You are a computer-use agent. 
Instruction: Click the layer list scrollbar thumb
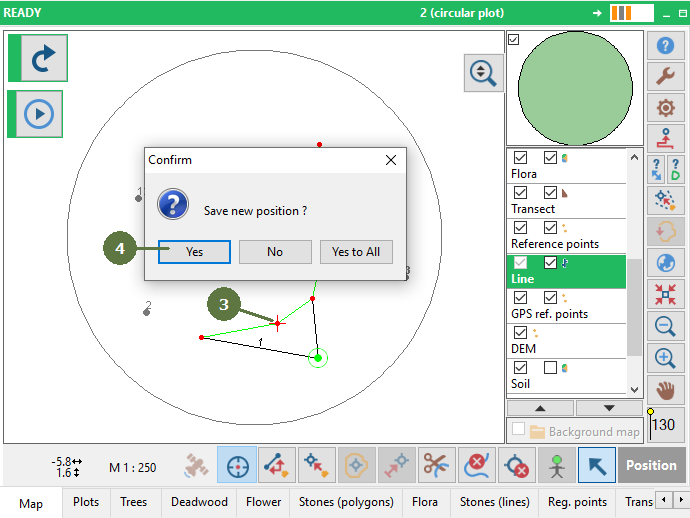(x=634, y=307)
